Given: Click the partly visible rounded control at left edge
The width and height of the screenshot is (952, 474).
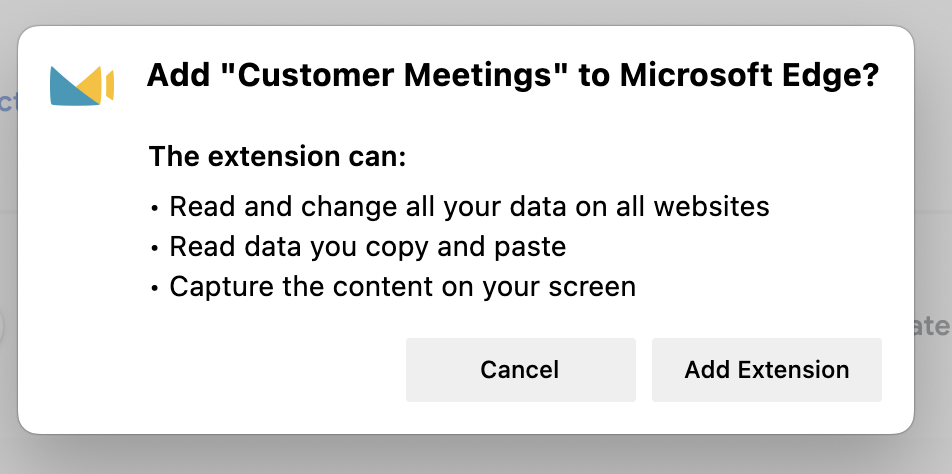Looking at the screenshot, I should [x=2, y=326].
